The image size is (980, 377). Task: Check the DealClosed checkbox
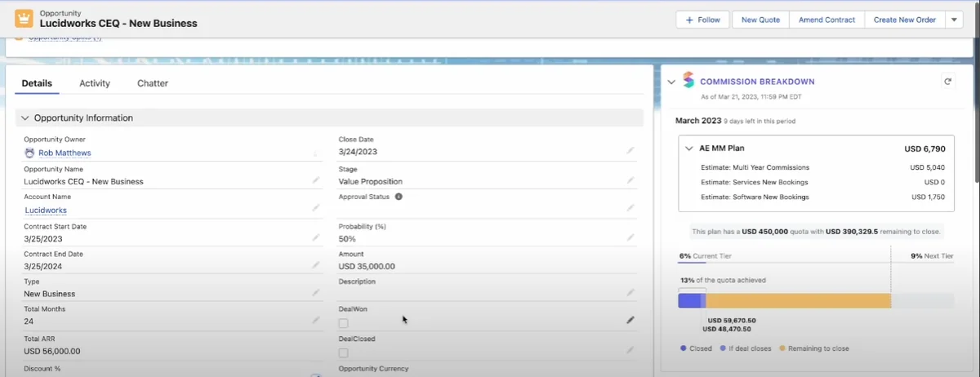[343, 353]
